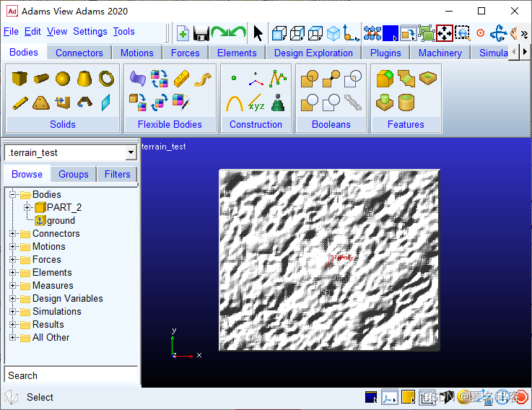Select the green Point Mass tool
The height and width of the screenshot is (410, 532).
pyautogui.click(x=278, y=102)
